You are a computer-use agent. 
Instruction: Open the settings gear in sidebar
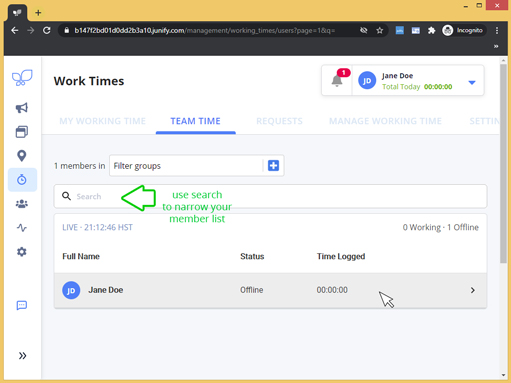tap(22, 252)
